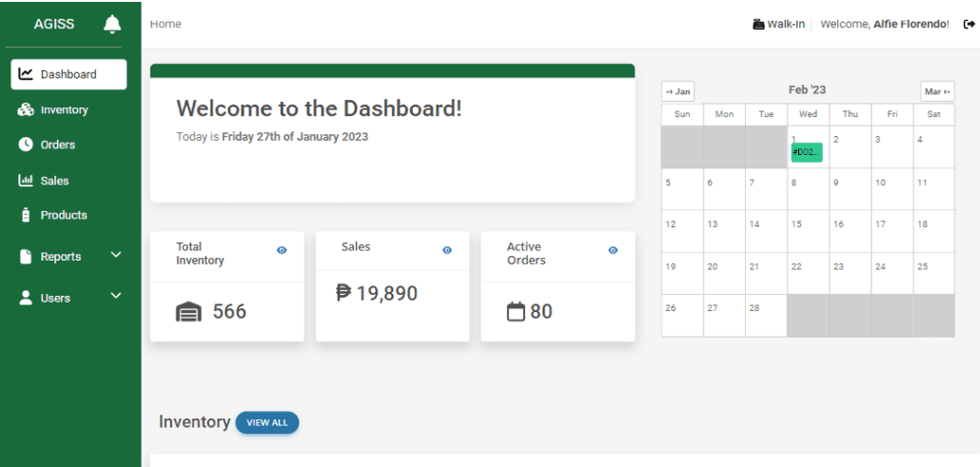Expand the Reports submenu chevron
Viewport: 980px width, 467px height.
116,256
